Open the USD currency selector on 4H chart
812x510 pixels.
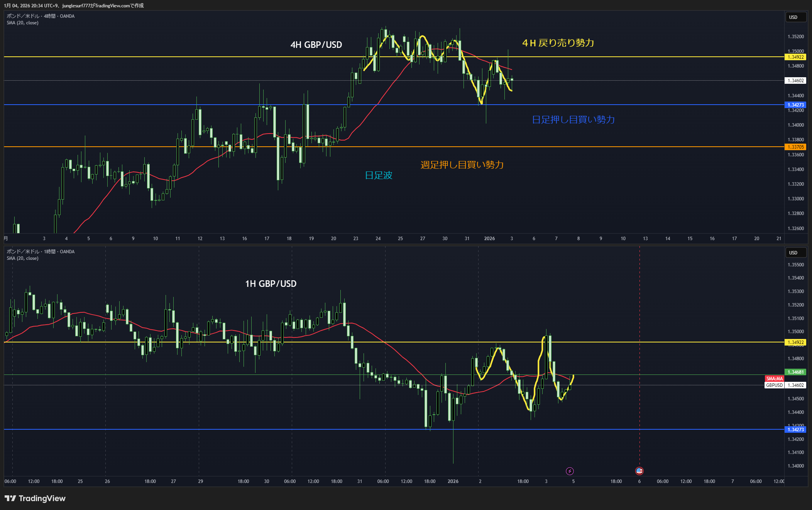pos(795,17)
